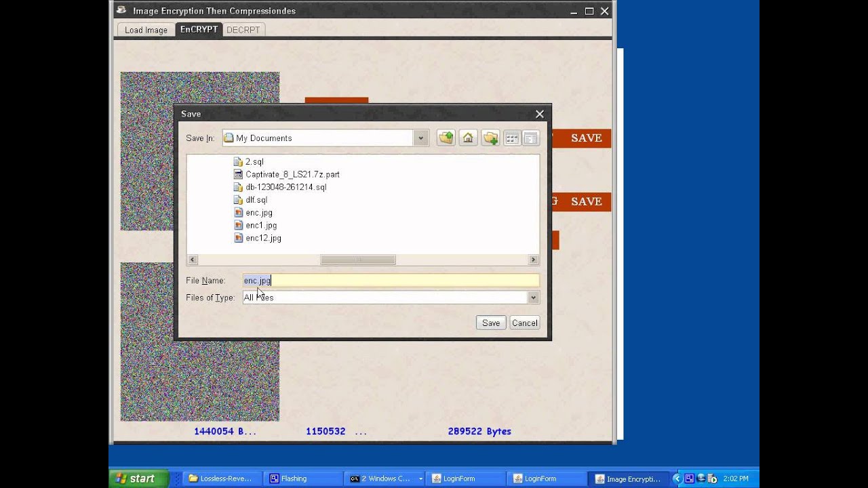Viewport: 868px width, 488px height.
Task: Select the 2.sql file
Action: (x=254, y=162)
